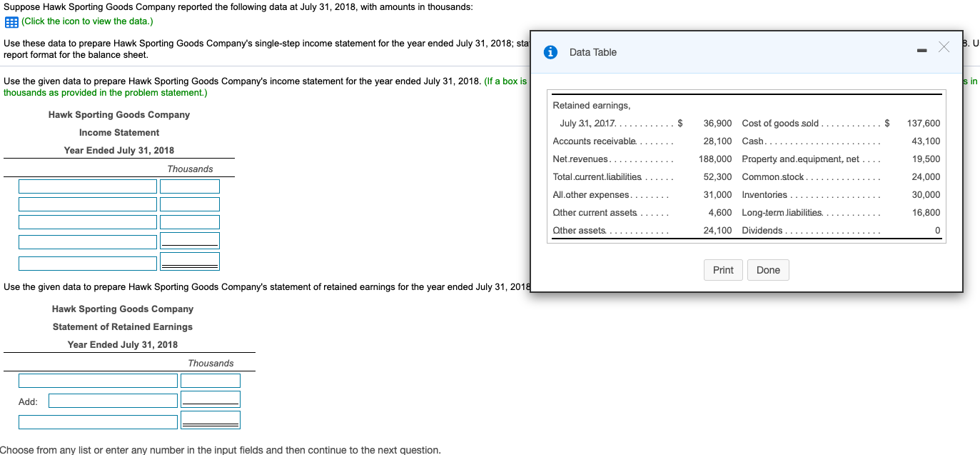Click the 'Cost of goods sold' label
Viewport: 980px width, 455px height.
tap(781, 123)
